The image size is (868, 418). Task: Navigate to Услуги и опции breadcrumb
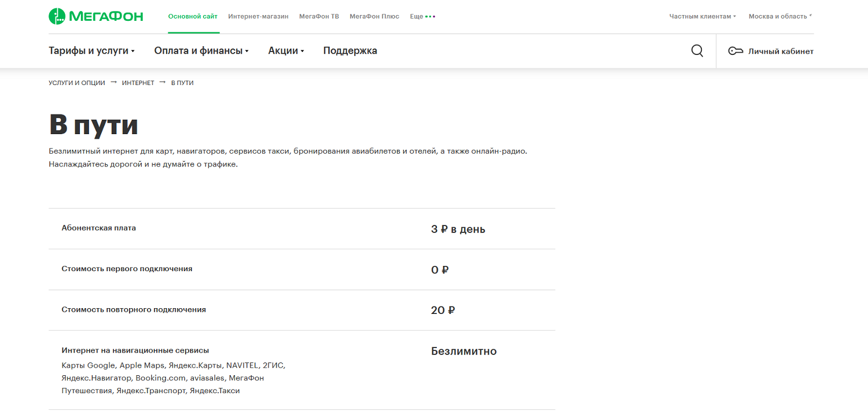pos(77,83)
